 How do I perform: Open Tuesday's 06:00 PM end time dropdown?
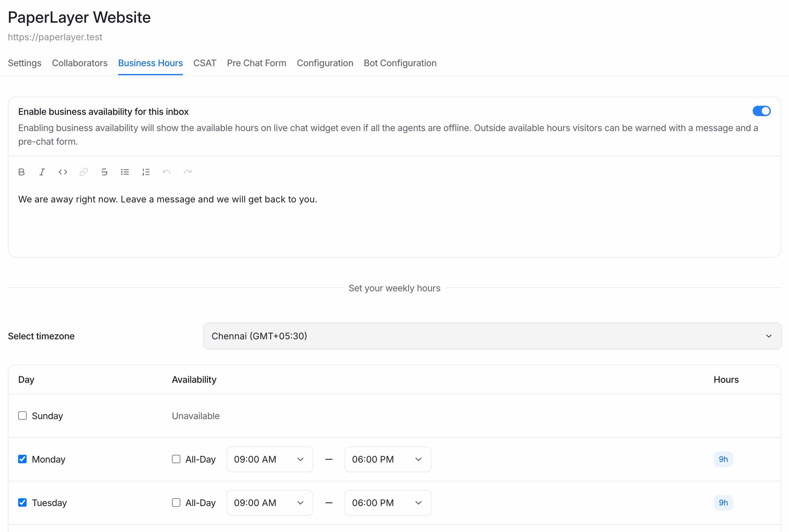[x=388, y=503]
